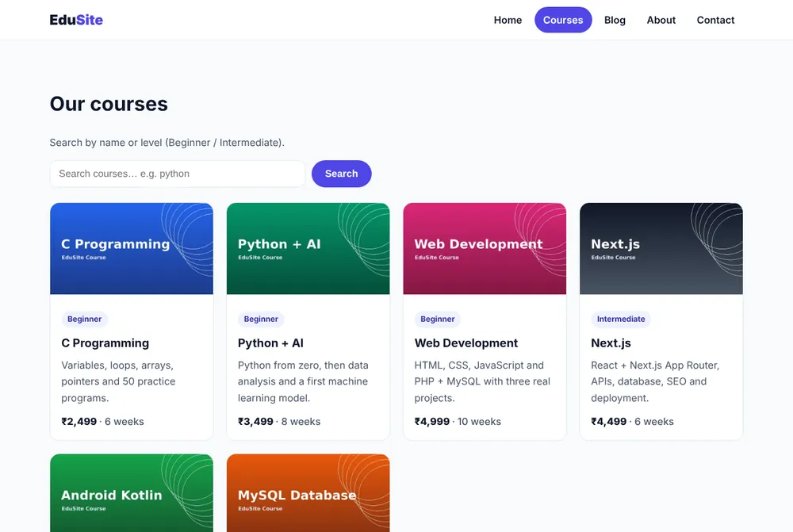Image resolution: width=793 pixels, height=532 pixels.
Task: Click the ₹2,499 price on C Programming
Action: pos(79,421)
